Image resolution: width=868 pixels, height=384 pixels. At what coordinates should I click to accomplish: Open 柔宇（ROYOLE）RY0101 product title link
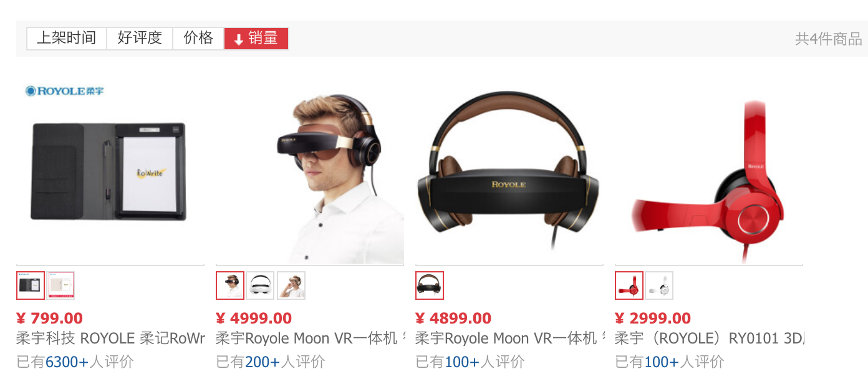(709, 338)
